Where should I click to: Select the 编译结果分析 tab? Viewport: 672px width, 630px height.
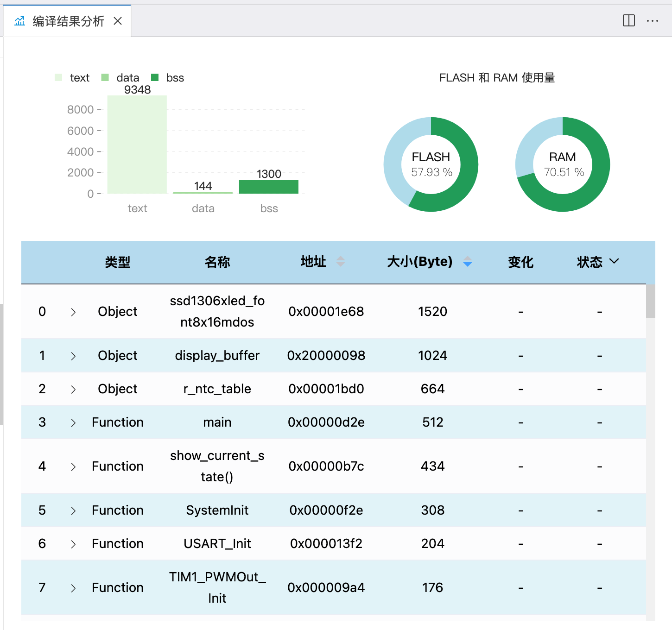[68, 21]
